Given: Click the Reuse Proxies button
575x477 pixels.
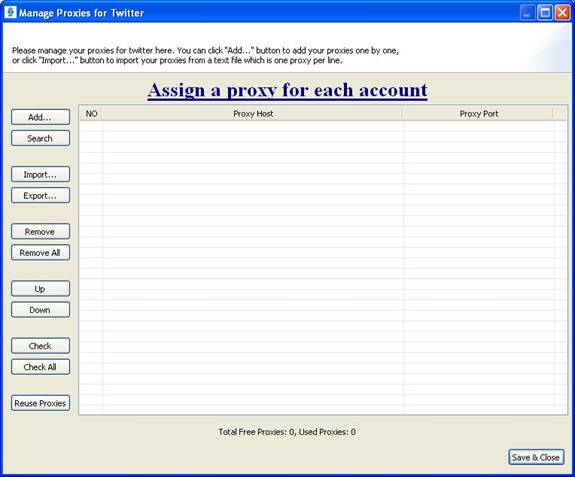Looking at the screenshot, I should click(x=40, y=403).
